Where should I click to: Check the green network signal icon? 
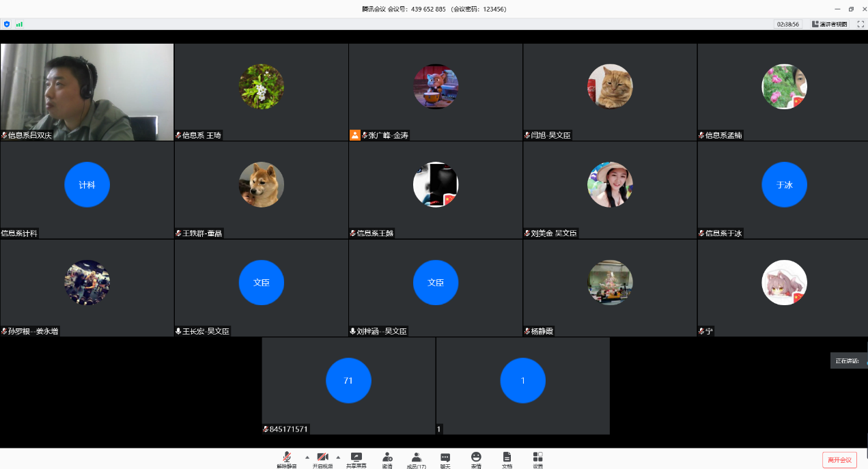pos(20,24)
